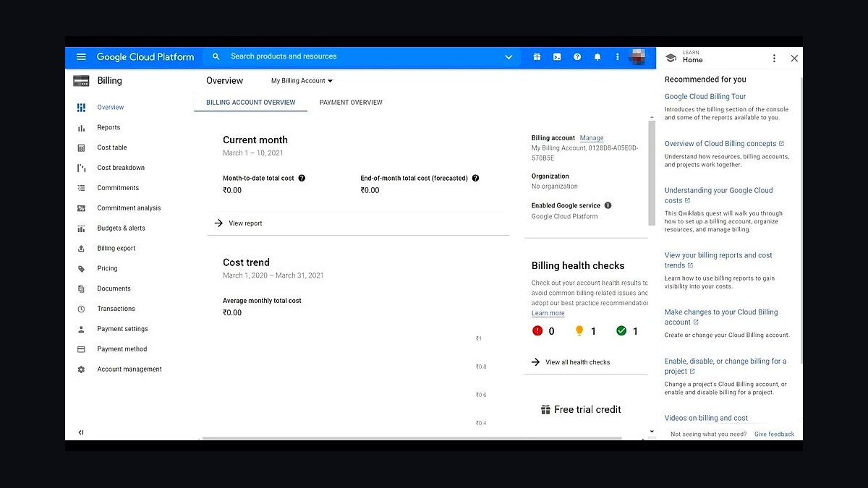Click the Documents icon in sidebar
The image size is (868, 488).
(81, 289)
